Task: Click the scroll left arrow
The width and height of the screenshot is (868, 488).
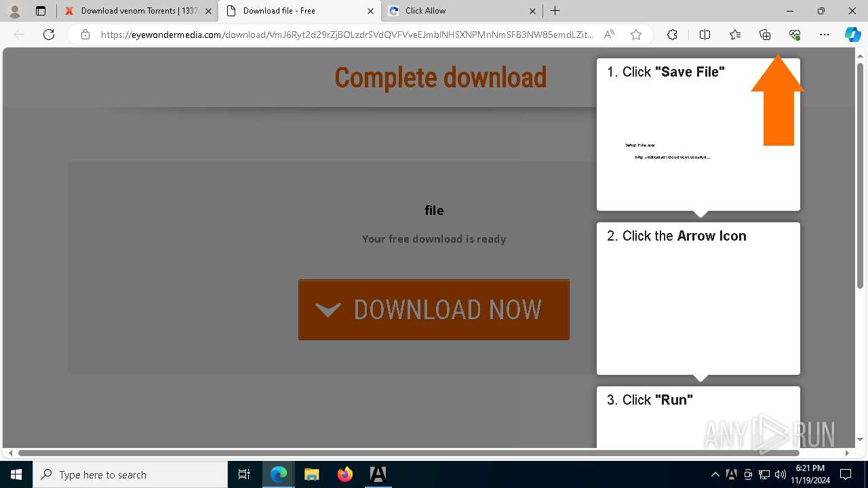Action: coord(9,453)
